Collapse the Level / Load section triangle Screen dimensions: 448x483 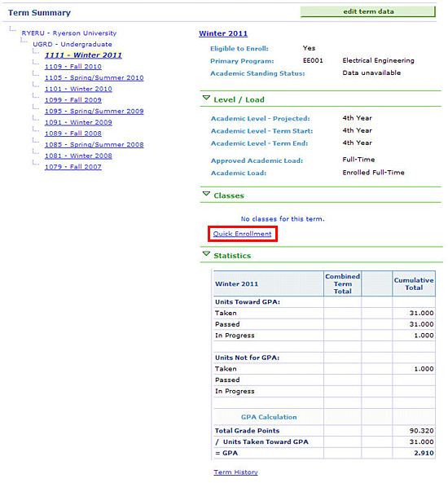206,99
